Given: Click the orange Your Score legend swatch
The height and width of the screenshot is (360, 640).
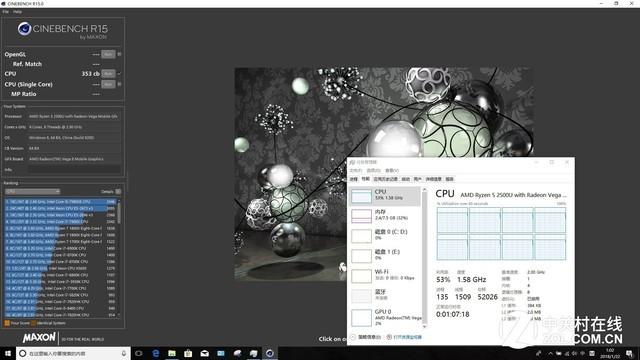Looking at the screenshot, I should tap(7, 323).
